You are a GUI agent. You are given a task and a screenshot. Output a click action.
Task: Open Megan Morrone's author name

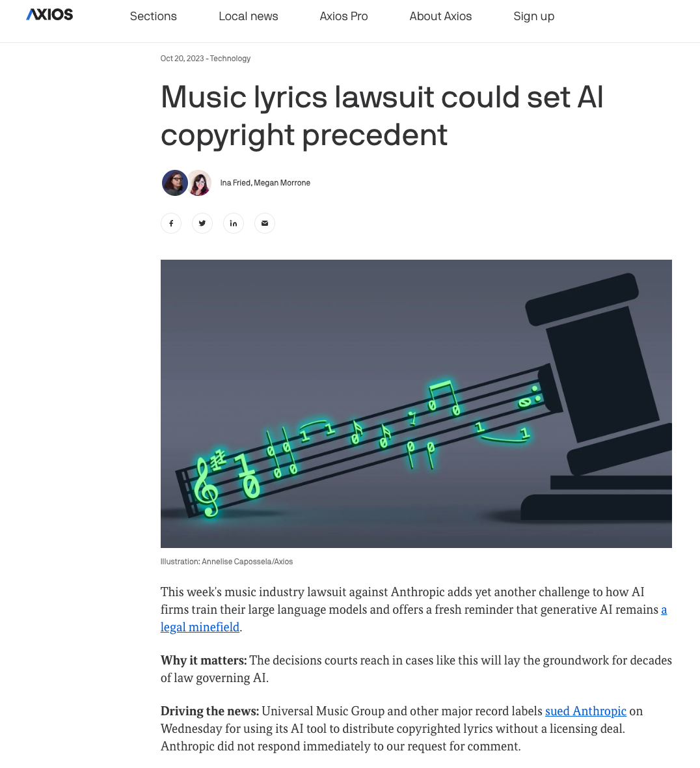pos(282,183)
